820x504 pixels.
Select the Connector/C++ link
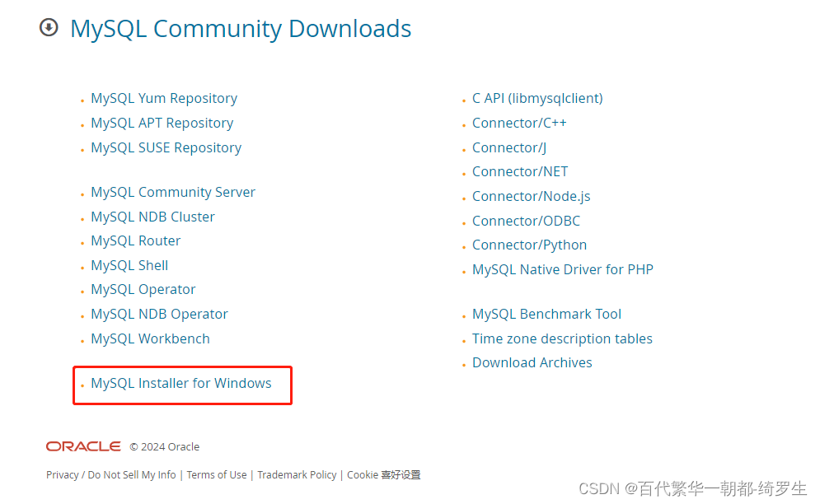click(x=518, y=123)
